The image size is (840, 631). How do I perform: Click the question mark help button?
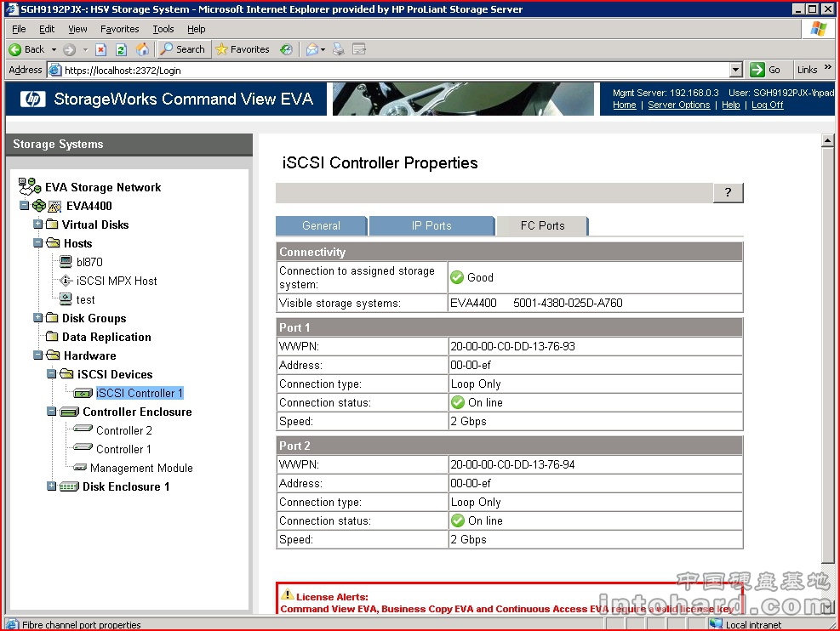point(728,193)
